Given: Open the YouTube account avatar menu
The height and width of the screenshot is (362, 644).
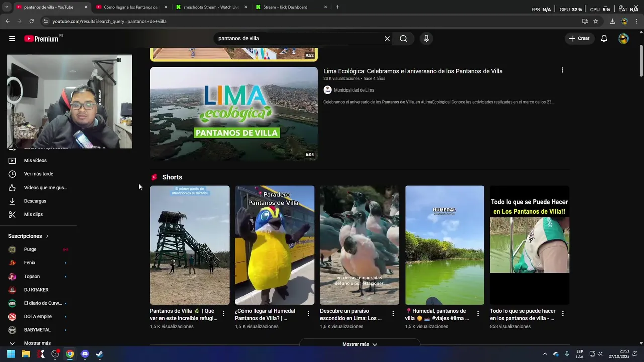Looking at the screenshot, I should [x=623, y=39].
